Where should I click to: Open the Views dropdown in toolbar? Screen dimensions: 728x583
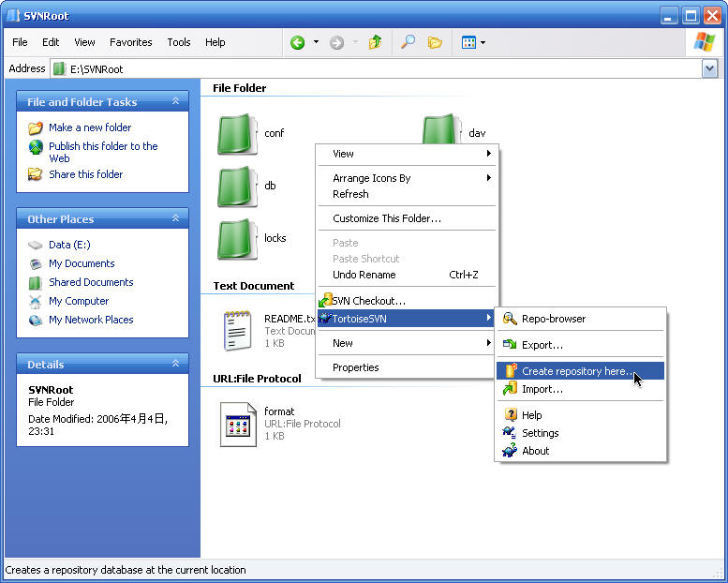pos(473,42)
